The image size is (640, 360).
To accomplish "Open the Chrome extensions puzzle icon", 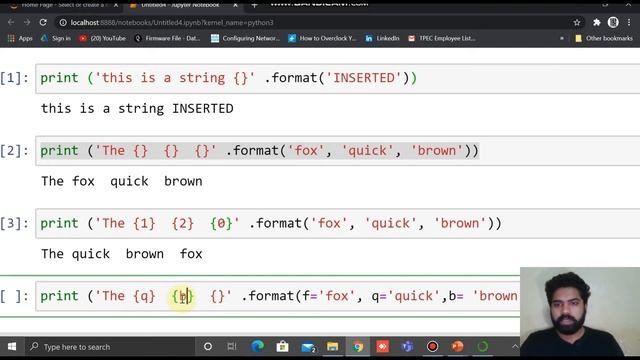I will point(597,22).
